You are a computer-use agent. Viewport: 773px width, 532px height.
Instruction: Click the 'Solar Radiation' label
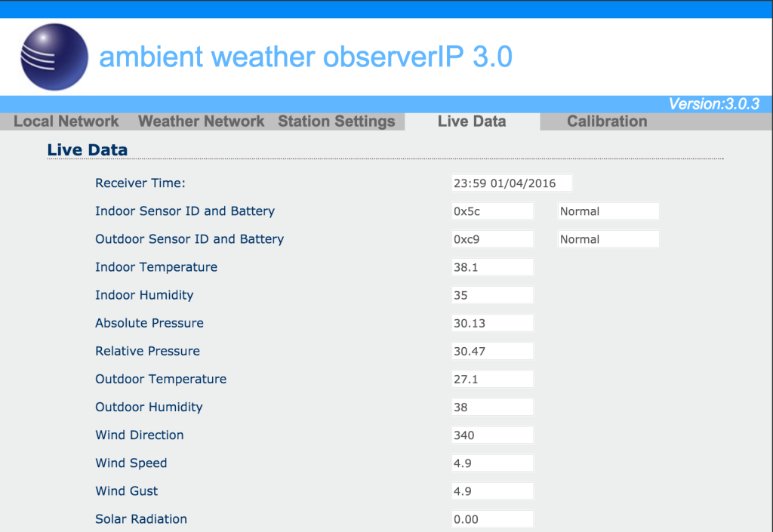point(141,519)
